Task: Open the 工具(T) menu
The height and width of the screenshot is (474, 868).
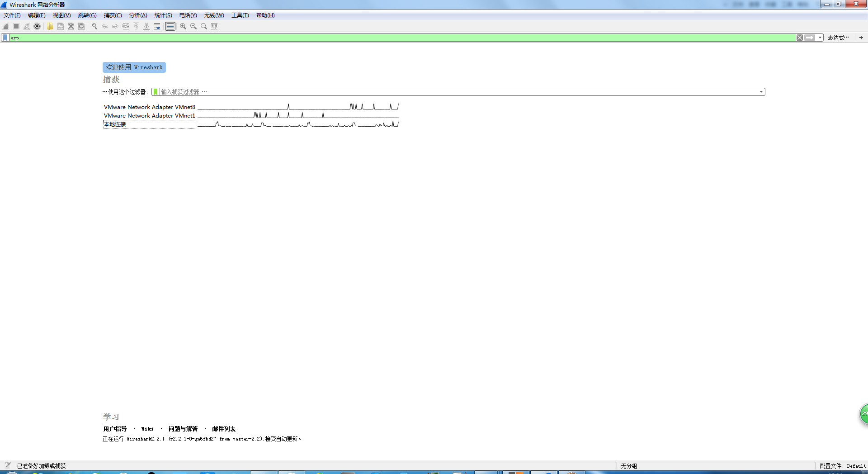Action: (x=240, y=15)
